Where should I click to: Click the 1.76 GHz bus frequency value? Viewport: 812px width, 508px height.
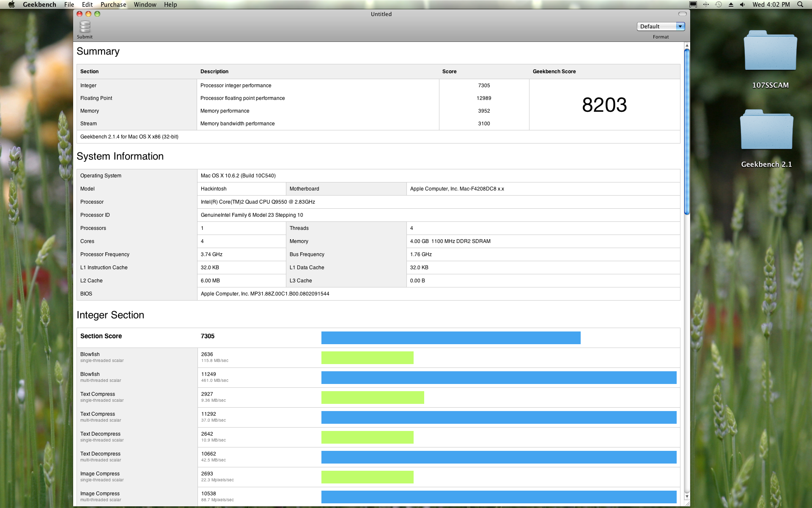pos(421,254)
